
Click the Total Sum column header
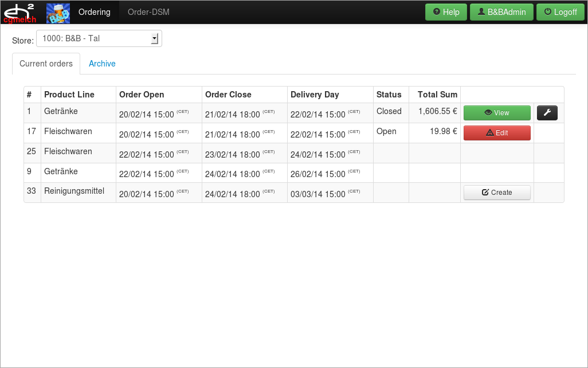[x=437, y=95]
